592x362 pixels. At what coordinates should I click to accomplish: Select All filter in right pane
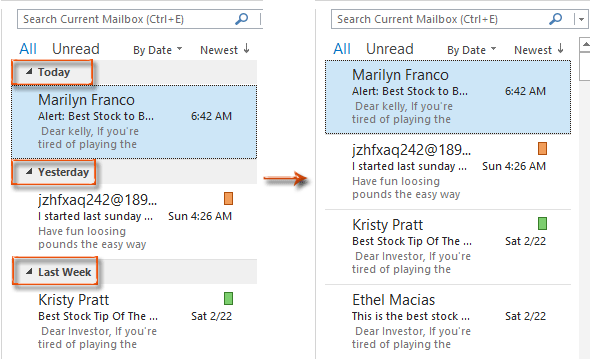pyautogui.click(x=342, y=49)
